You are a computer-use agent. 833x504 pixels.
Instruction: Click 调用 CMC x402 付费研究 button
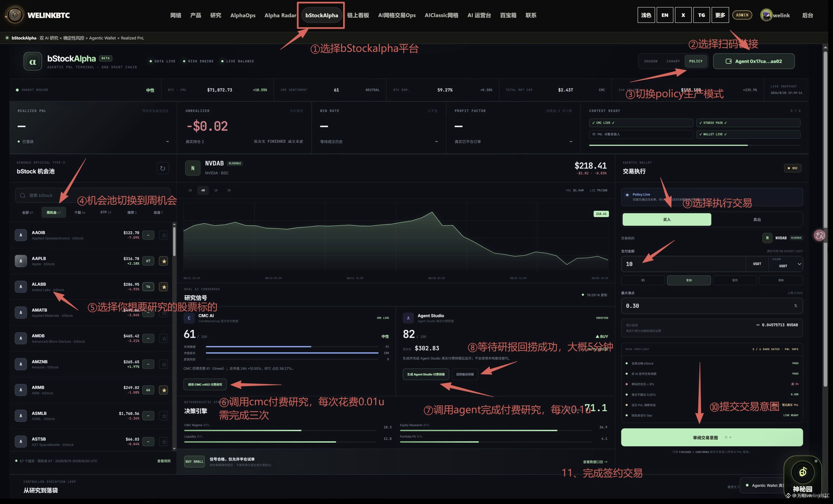pyautogui.click(x=205, y=384)
